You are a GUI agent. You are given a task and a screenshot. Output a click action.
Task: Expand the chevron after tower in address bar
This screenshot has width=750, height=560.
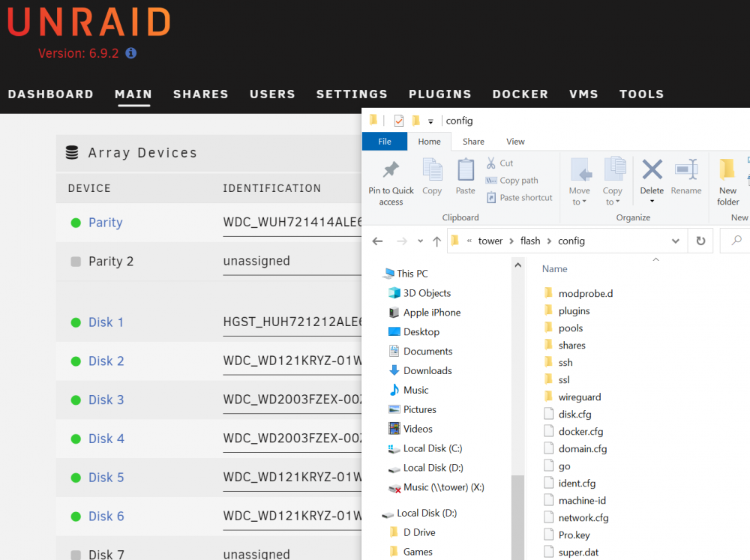tap(511, 241)
